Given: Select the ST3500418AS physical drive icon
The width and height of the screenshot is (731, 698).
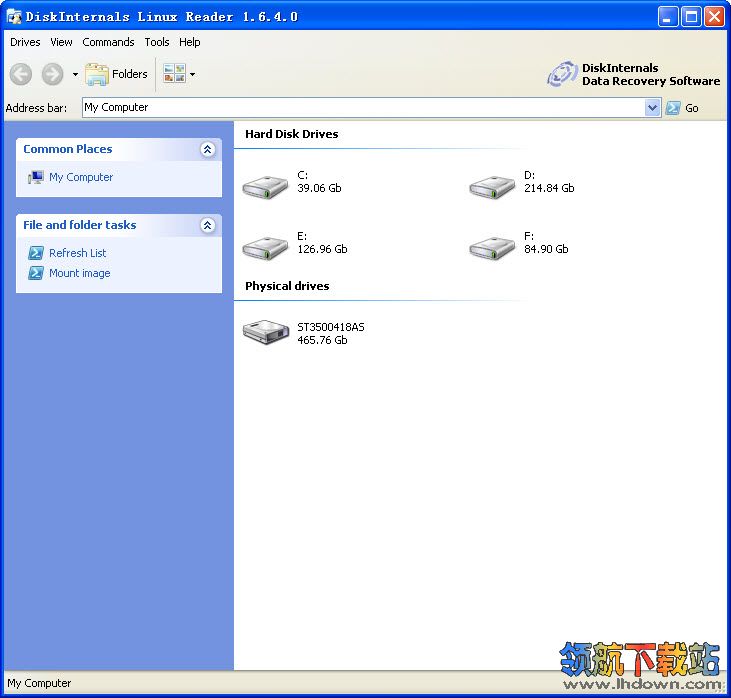Looking at the screenshot, I should tap(266, 332).
